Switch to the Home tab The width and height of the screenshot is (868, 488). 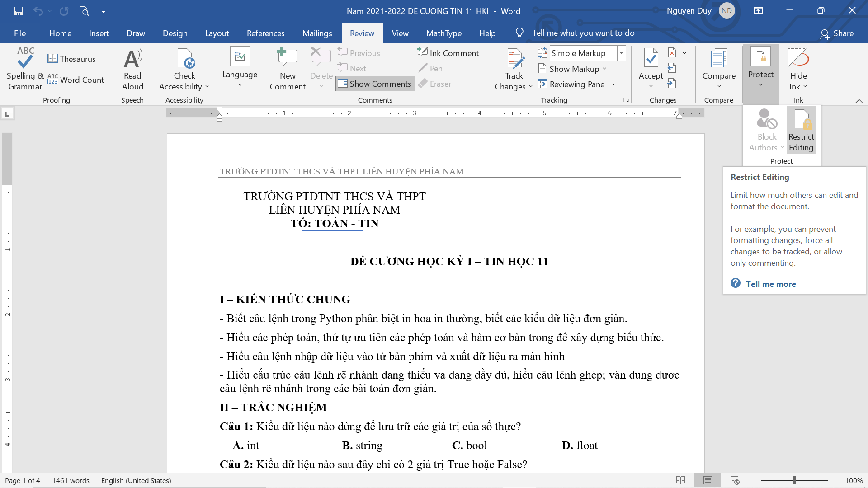point(61,33)
